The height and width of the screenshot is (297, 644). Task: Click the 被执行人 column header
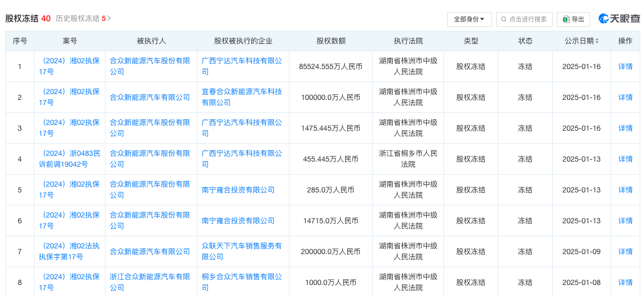coord(151,41)
